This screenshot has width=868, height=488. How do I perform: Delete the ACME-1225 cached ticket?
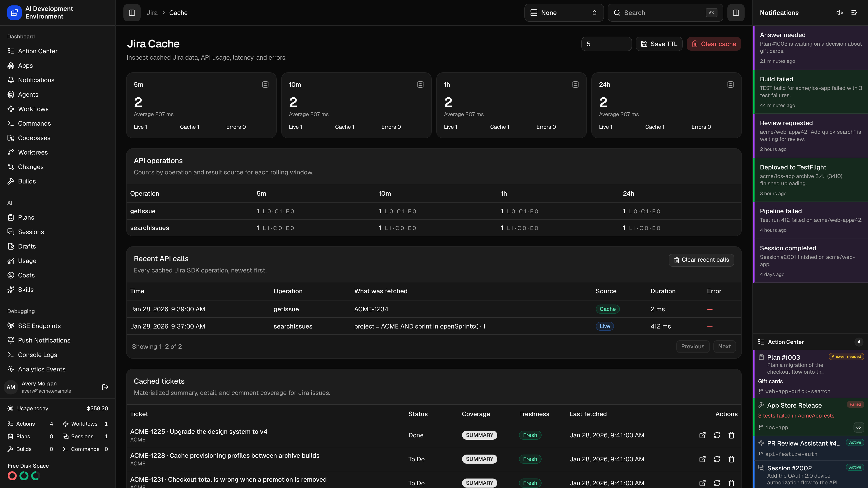click(731, 435)
